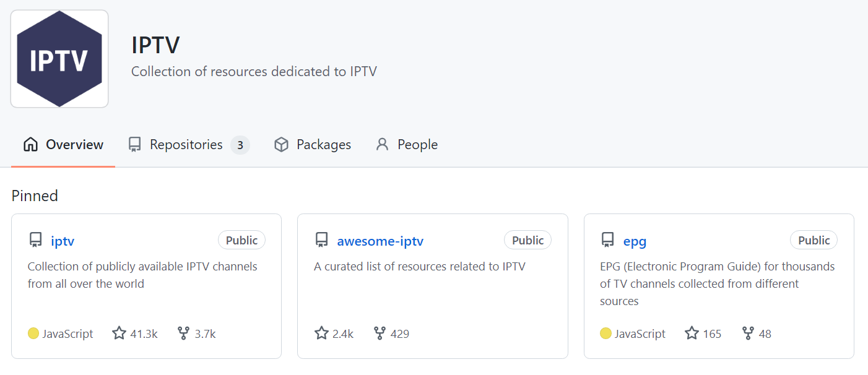Screen dimensions: 868x375
Task: Click the person icon beside People
Action: [x=383, y=145]
